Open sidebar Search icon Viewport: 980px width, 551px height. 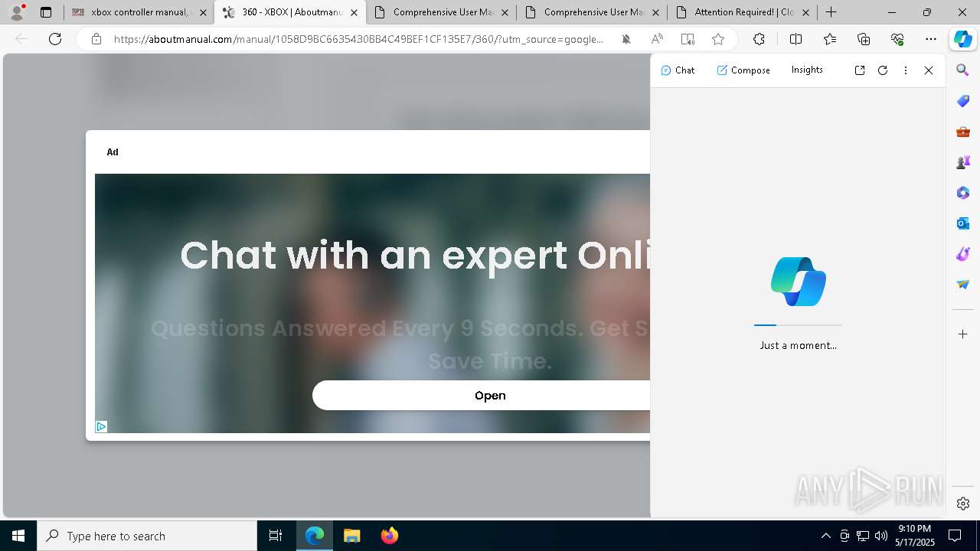(963, 70)
